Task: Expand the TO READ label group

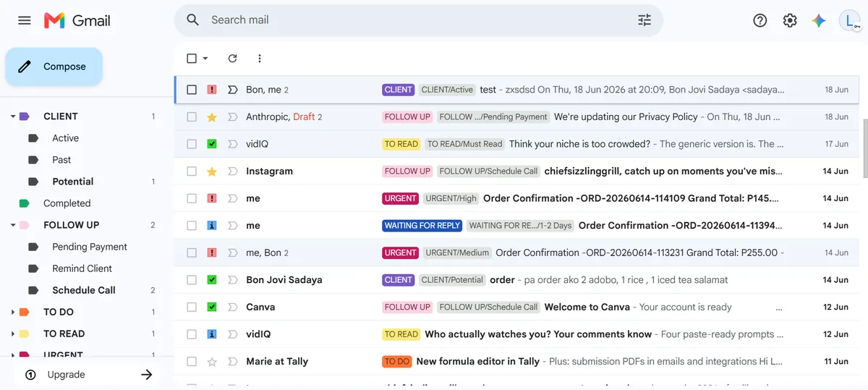Action: 13,334
